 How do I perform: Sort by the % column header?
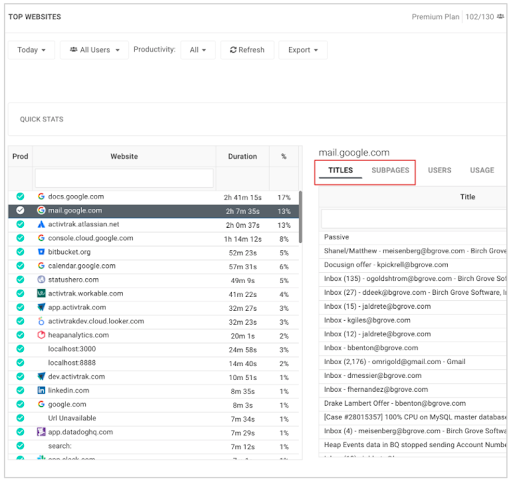[x=284, y=156]
